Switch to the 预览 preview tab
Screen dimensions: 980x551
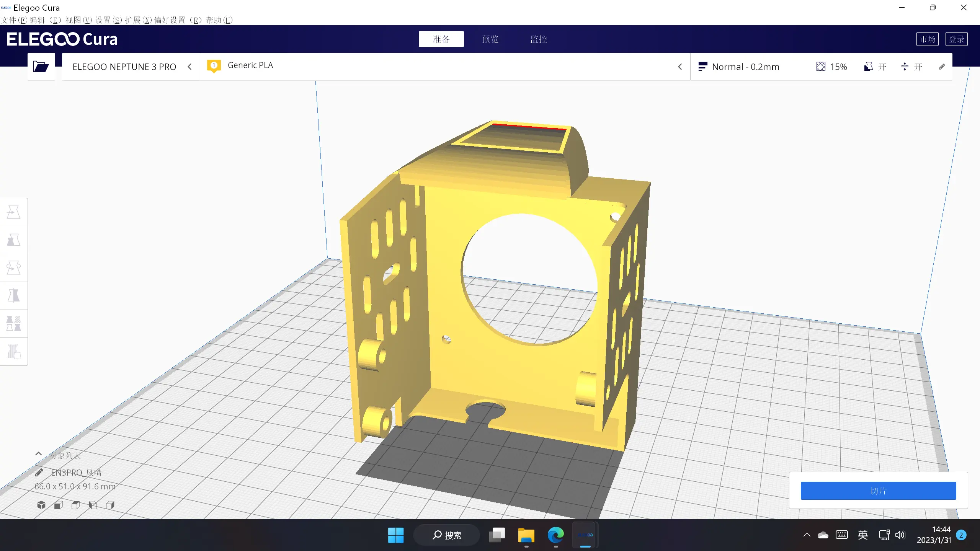490,39
